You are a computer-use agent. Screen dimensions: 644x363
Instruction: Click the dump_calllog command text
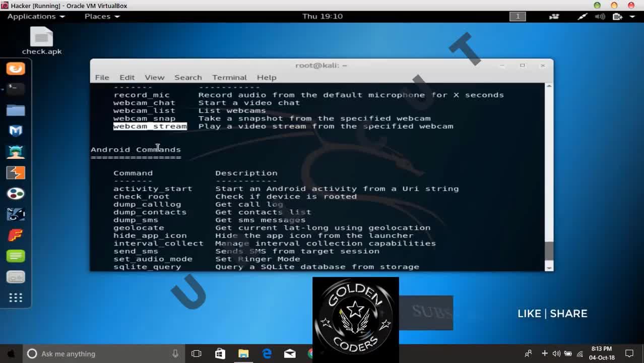tap(147, 204)
